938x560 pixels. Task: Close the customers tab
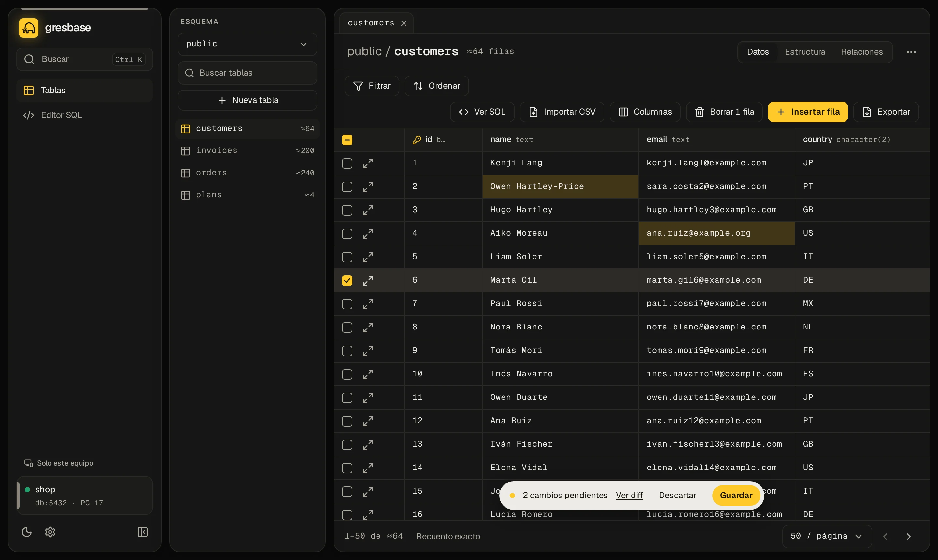(404, 23)
